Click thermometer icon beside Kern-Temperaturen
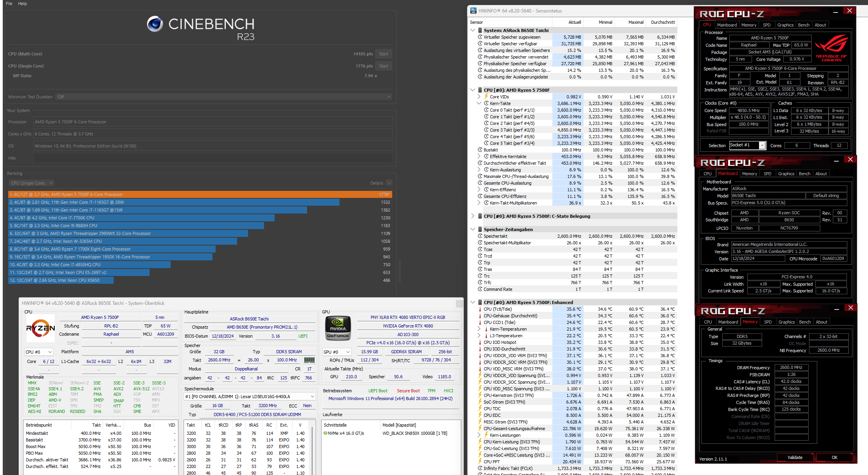Screen dimensions: 868x475 (x=486, y=329)
